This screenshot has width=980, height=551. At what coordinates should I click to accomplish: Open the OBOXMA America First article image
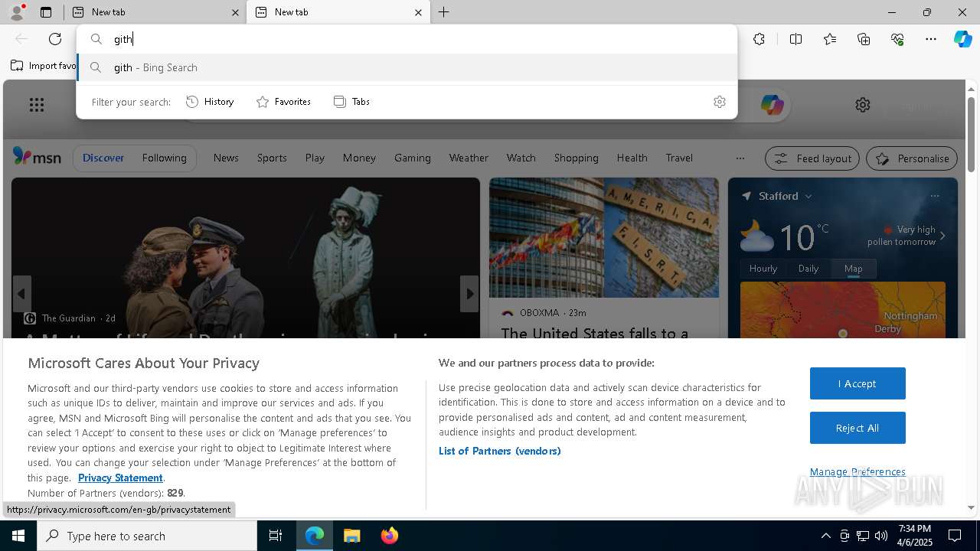pyautogui.click(x=604, y=238)
